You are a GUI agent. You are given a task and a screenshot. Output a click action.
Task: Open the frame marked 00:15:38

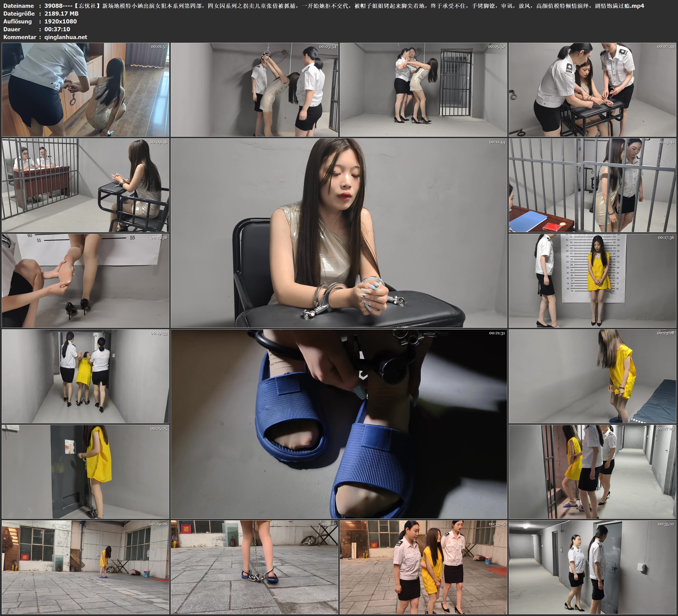85,280
